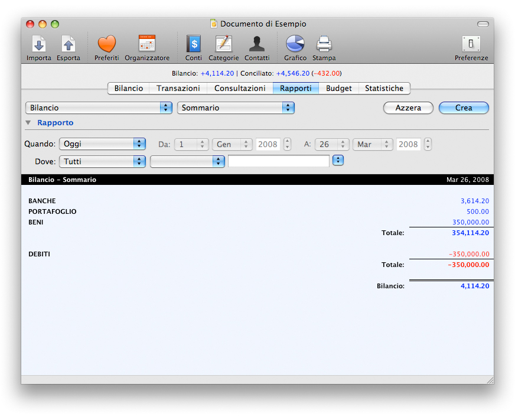
Task: Switch to the Budget tab
Action: click(x=338, y=89)
